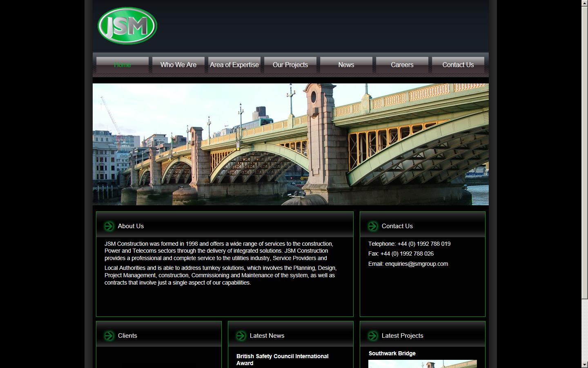Screen dimensions: 588x368
Task: Switch to the News tab
Action: click(x=346, y=65)
